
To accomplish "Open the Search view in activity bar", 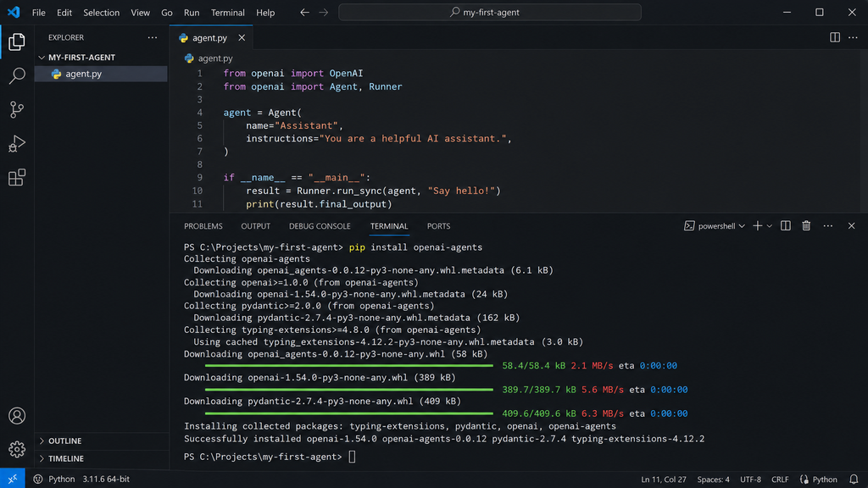I will (17, 75).
